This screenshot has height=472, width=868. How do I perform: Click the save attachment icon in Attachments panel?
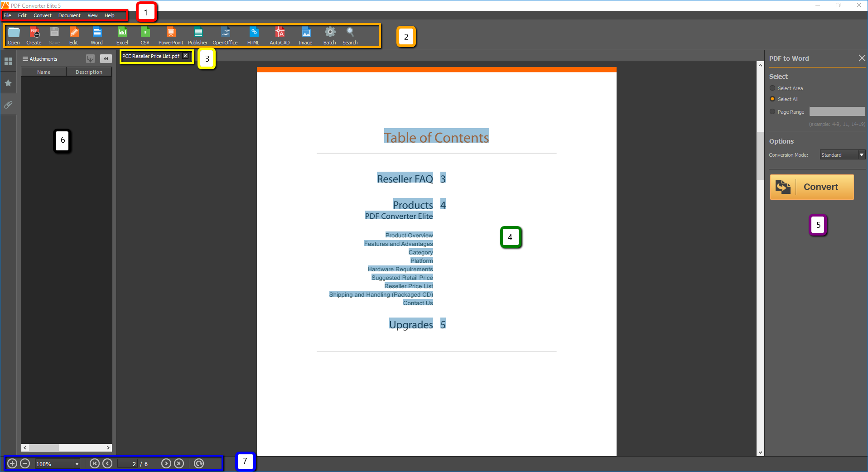tap(91, 58)
